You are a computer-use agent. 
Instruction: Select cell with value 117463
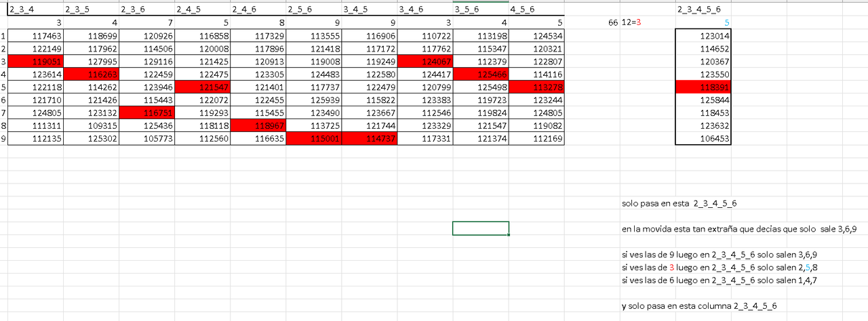tap(36, 35)
